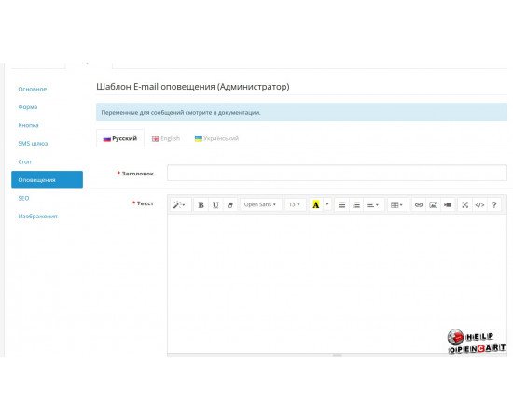Click the eraser remove font style icon
This screenshot has height=420, width=513.
point(230,205)
